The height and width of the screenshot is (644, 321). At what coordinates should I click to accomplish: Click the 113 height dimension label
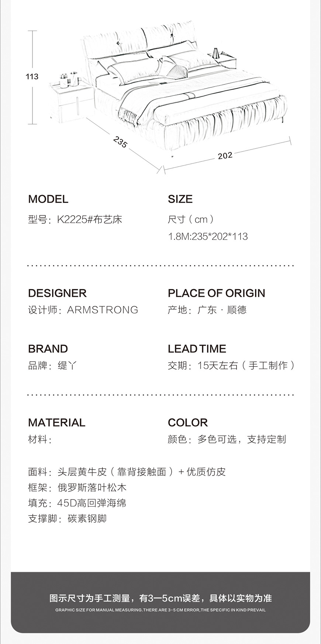pos(32,77)
